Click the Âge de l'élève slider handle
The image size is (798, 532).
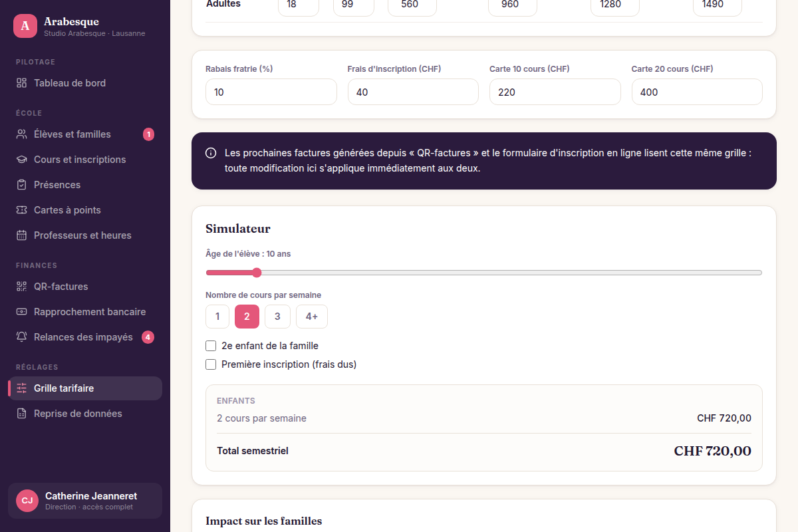[x=257, y=273]
